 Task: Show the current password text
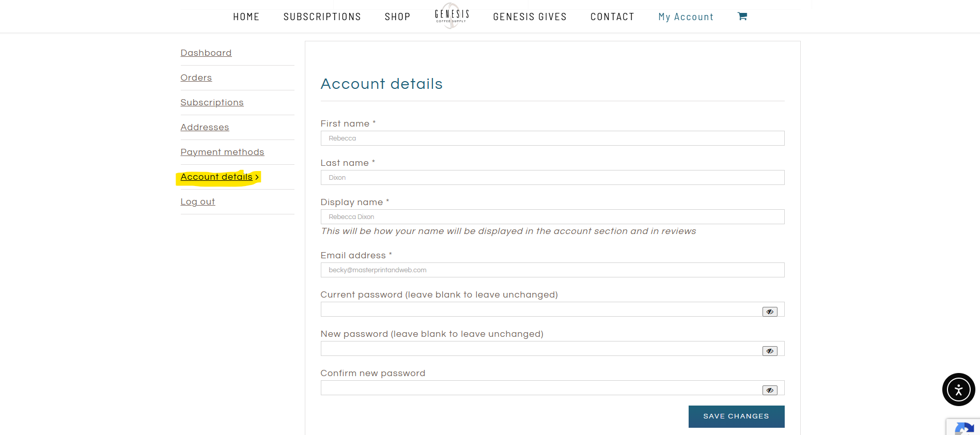[770, 312]
